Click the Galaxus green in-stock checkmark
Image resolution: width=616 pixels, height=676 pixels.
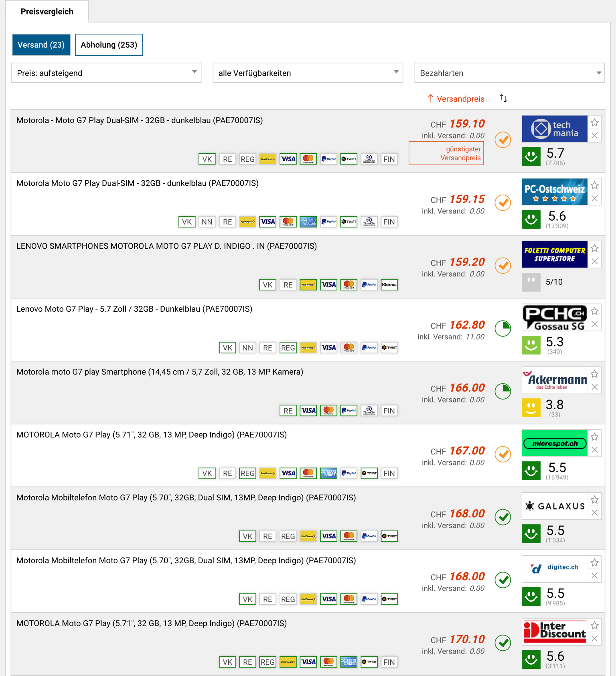click(503, 517)
